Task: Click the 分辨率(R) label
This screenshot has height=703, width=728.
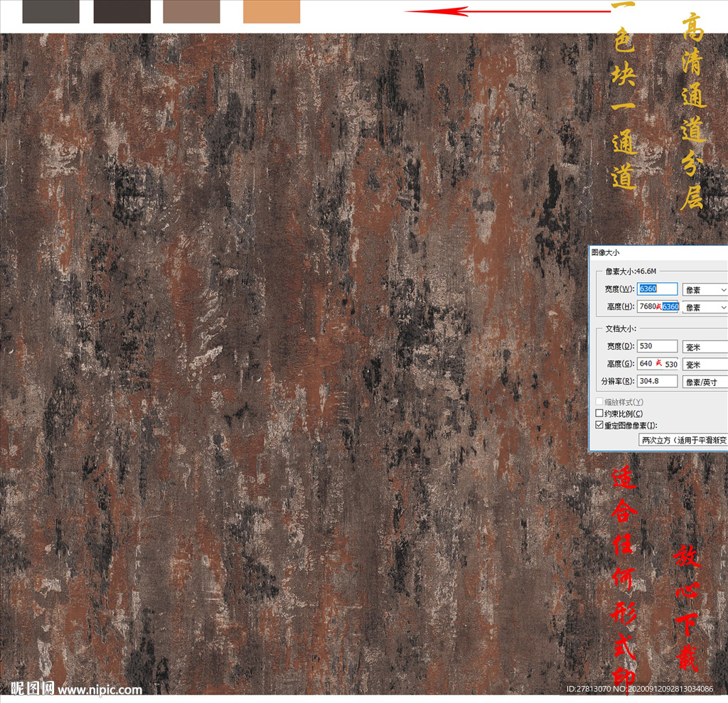Action: [618, 381]
